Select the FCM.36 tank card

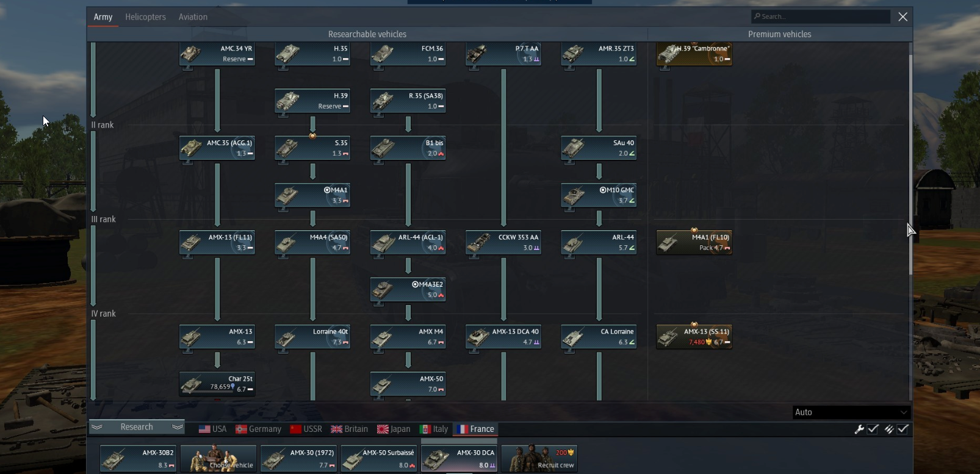coord(408,54)
